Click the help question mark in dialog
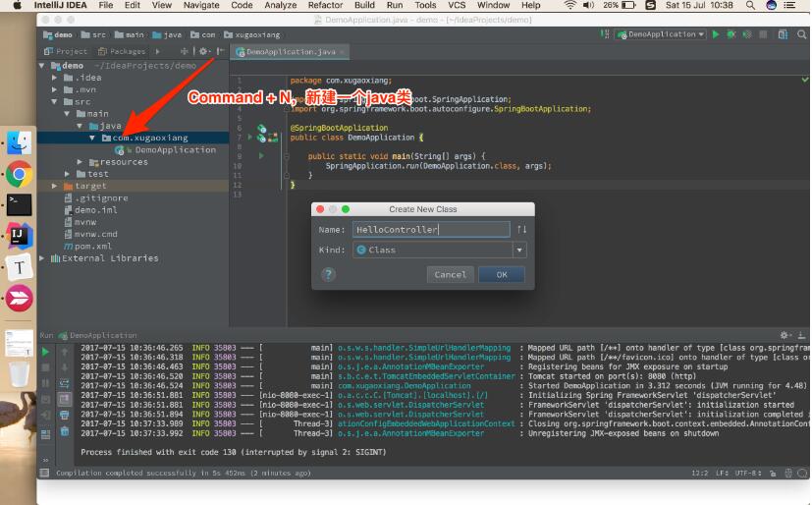This screenshot has height=505, width=812. [328, 274]
